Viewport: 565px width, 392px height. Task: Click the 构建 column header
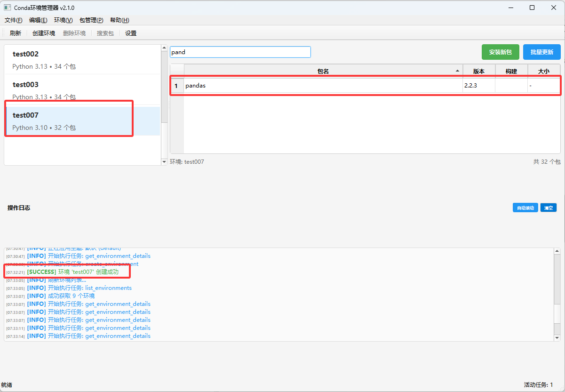point(511,71)
